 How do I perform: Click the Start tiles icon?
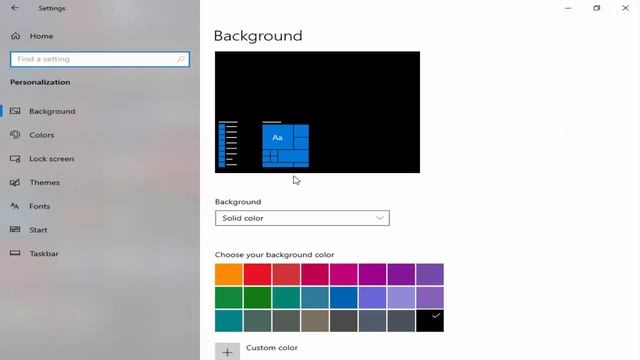click(15, 229)
